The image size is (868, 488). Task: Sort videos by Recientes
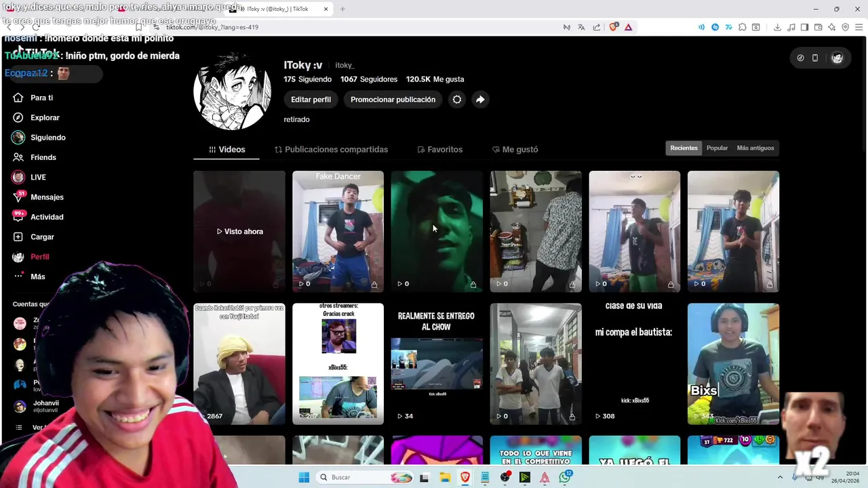tap(684, 148)
